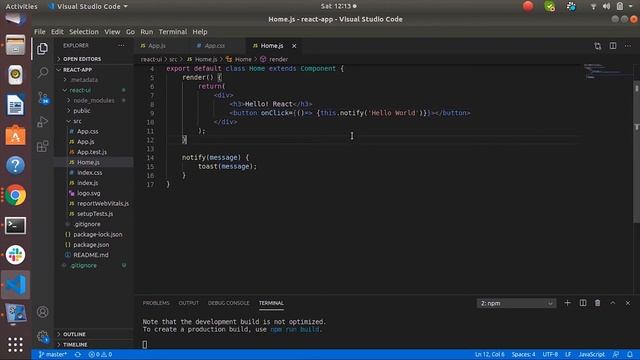Click the editor minimap code preview

point(607,71)
